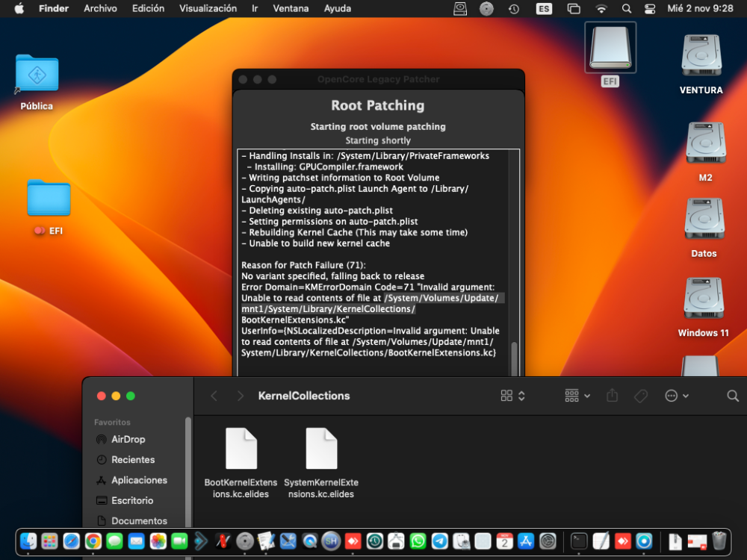Open WhatsApp from the Dock
The width and height of the screenshot is (747, 560).
click(x=418, y=541)
